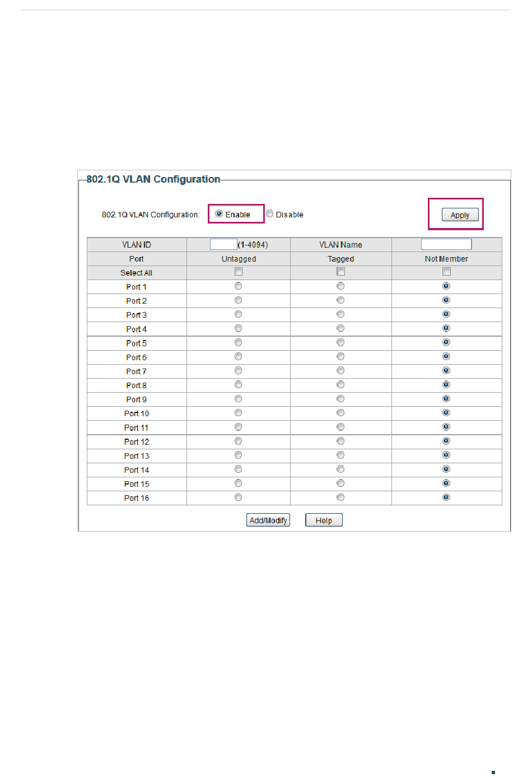The width and height of the screenshot is (532, 777).
Task: Click the "Port 7" row label
Action: pyautogui.click(x=136, y=371)
